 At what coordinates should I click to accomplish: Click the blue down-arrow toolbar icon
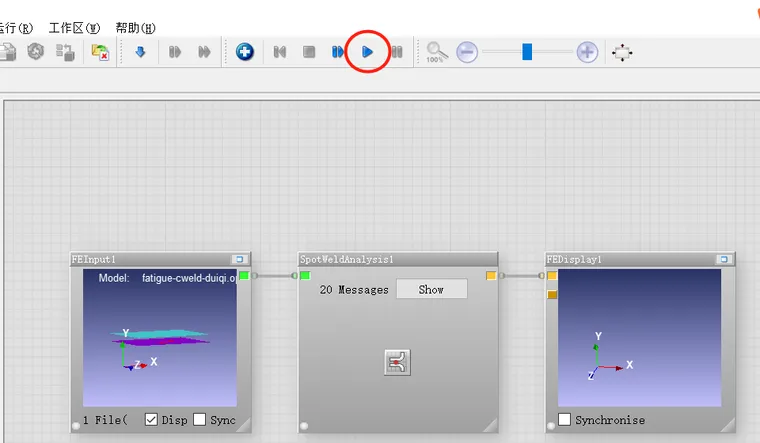pos(140,51)
